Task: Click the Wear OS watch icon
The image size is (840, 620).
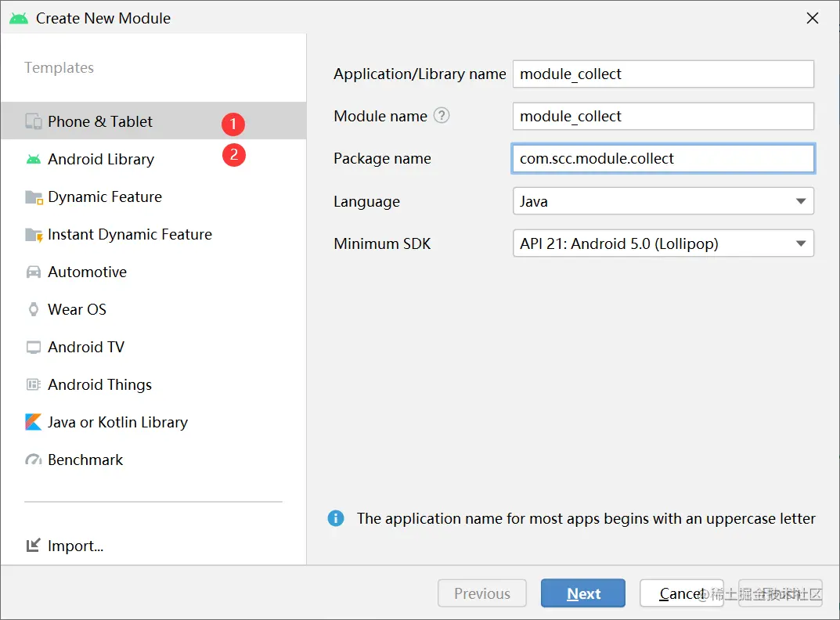Action: coord(33,309)
